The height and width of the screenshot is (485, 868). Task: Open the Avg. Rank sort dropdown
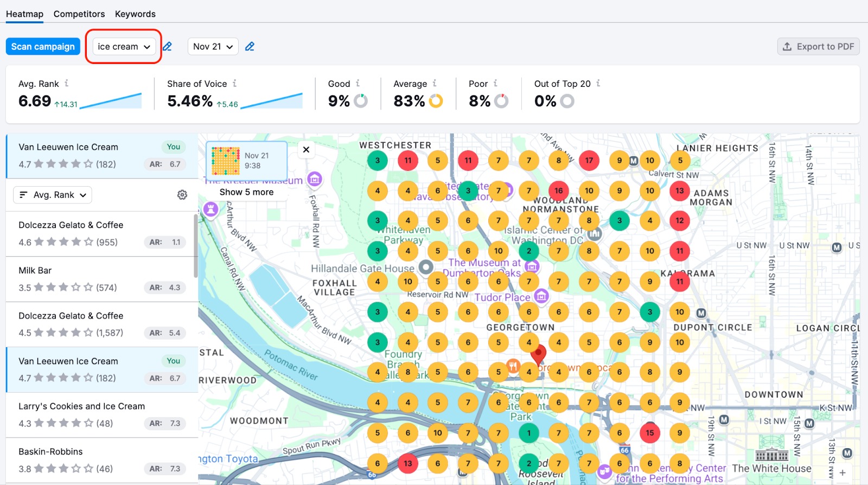pos(53,195)
